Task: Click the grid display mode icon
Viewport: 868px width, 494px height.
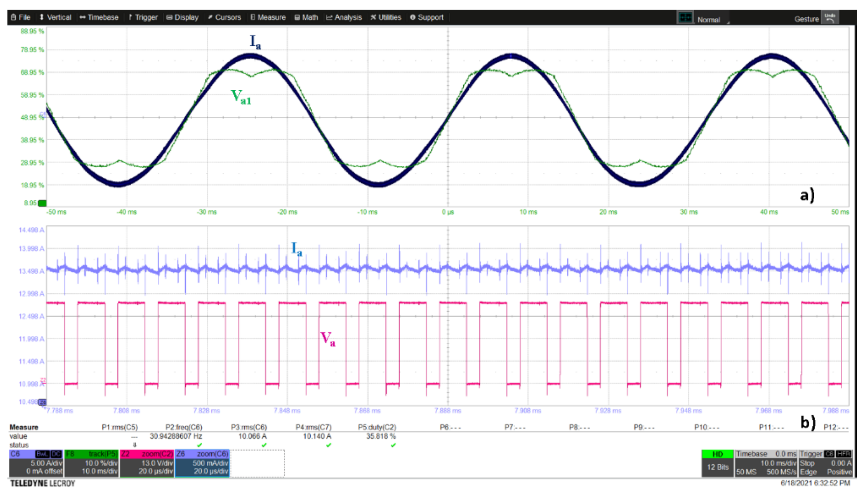Action: tap(685, 18)
